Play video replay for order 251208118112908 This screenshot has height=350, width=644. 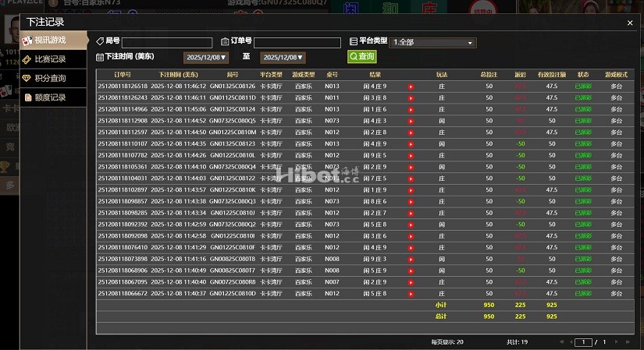[x=411, y=121]
